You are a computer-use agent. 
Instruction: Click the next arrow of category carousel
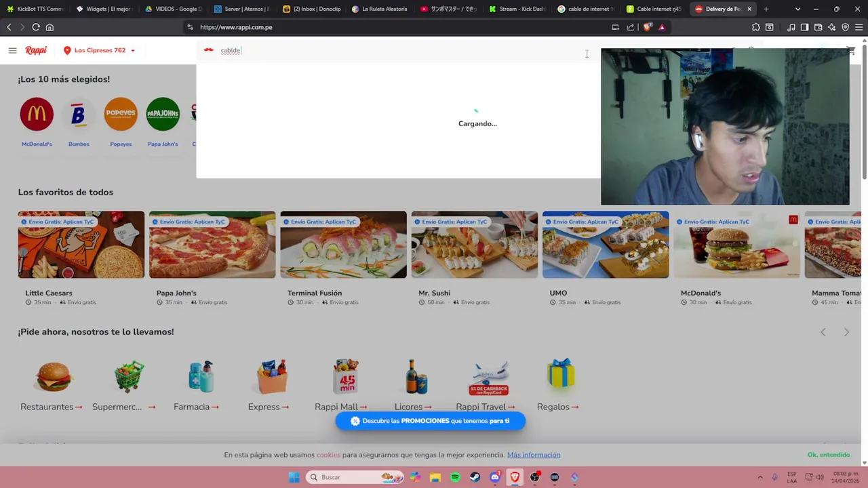(846, 332)
